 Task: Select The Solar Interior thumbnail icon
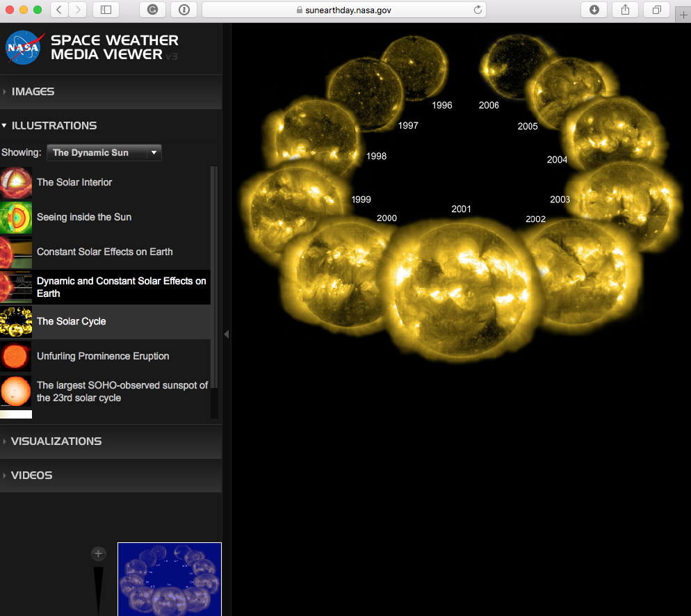coord(15,182)
